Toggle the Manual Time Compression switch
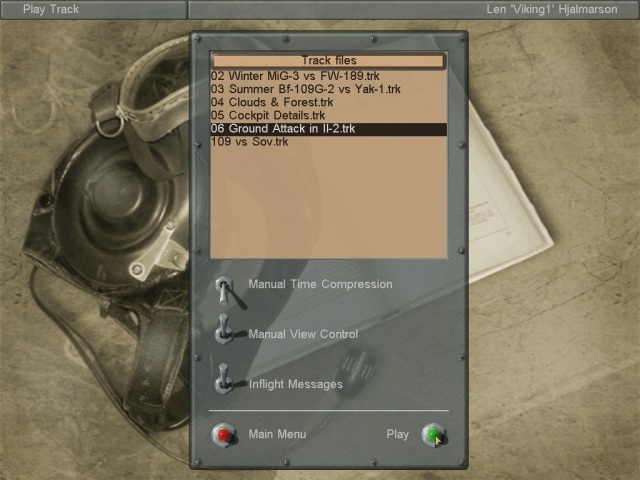 click(226, 289)
